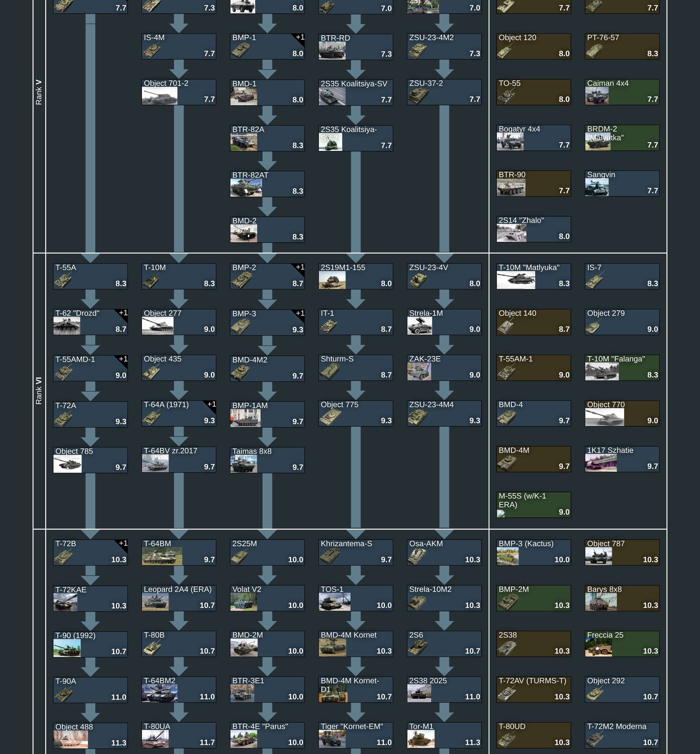Expand the +1 group on T-62 "Drozd"
The width and height of the screenshot is (700, 754).
(x=123, y=313)
